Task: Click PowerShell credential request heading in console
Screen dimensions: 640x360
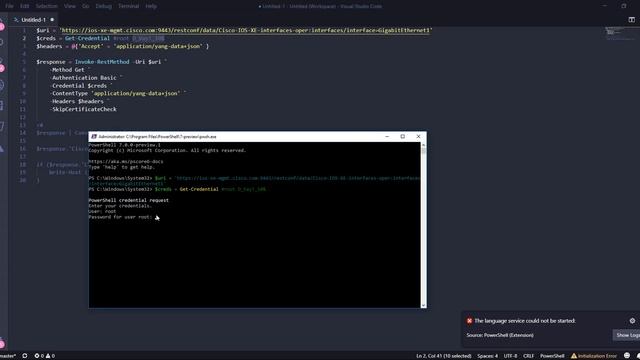Action: pos(129,200)
